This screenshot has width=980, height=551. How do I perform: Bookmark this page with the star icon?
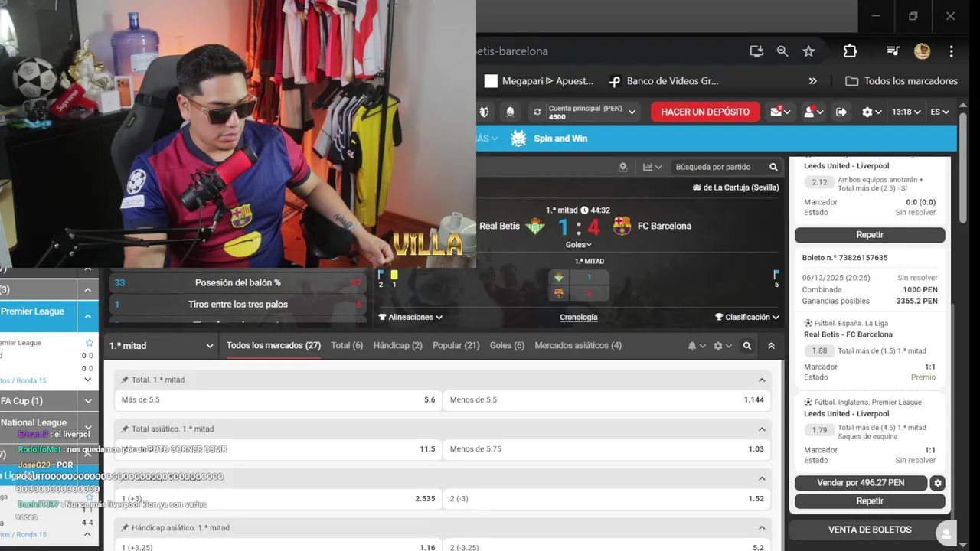808,51
